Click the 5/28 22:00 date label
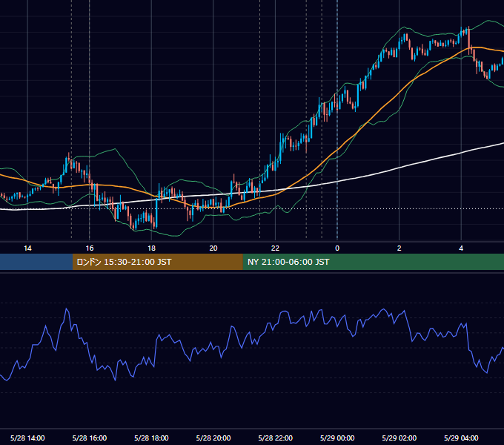The height and width of the screenshot is (445, 504). point(276,438)
